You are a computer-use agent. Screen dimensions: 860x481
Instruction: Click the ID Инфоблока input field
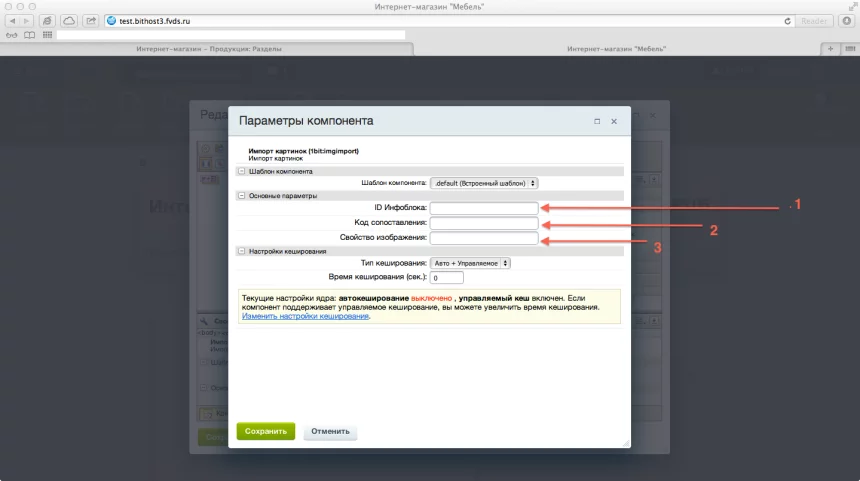[x=484, y=208]
